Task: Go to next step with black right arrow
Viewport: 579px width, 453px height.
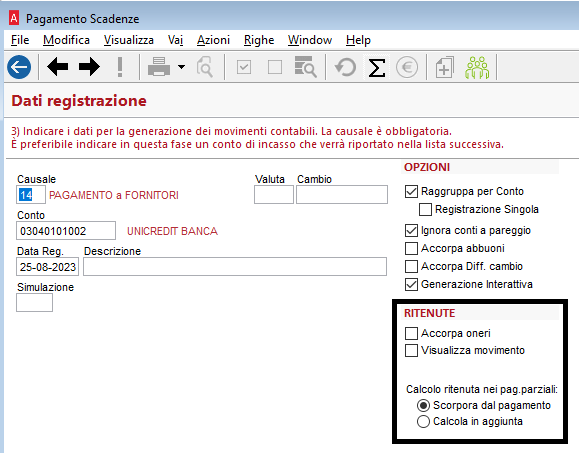Action: [x=89, y=67]
